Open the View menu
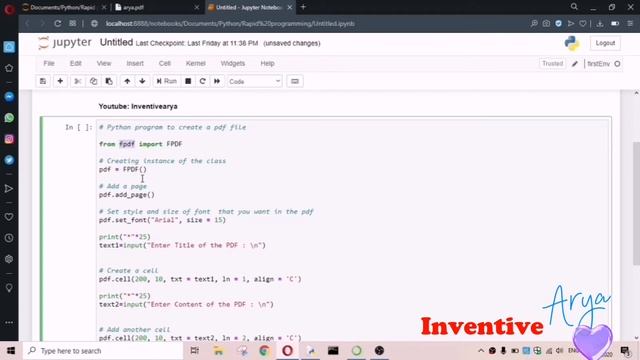640x360 pixels. coord(104,63)
